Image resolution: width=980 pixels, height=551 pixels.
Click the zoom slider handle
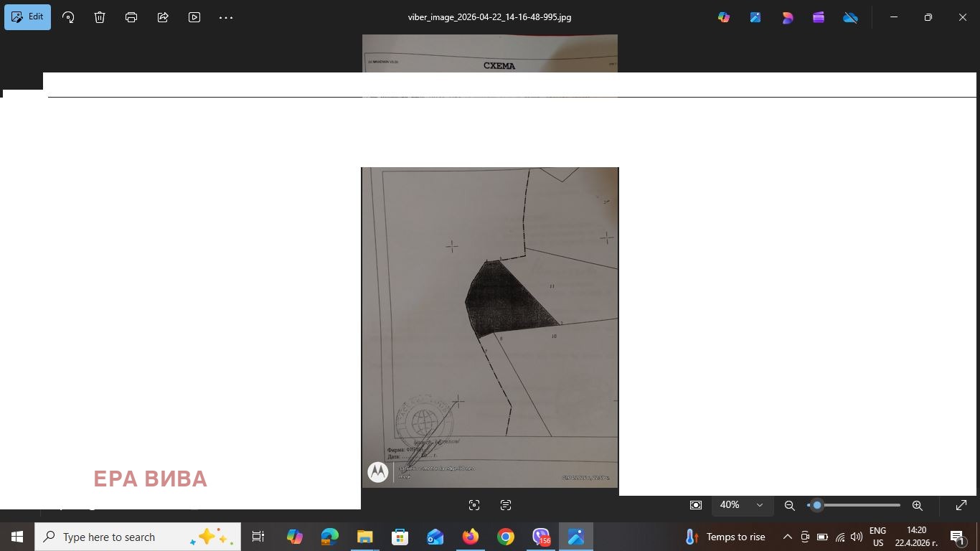pos(816,505)
